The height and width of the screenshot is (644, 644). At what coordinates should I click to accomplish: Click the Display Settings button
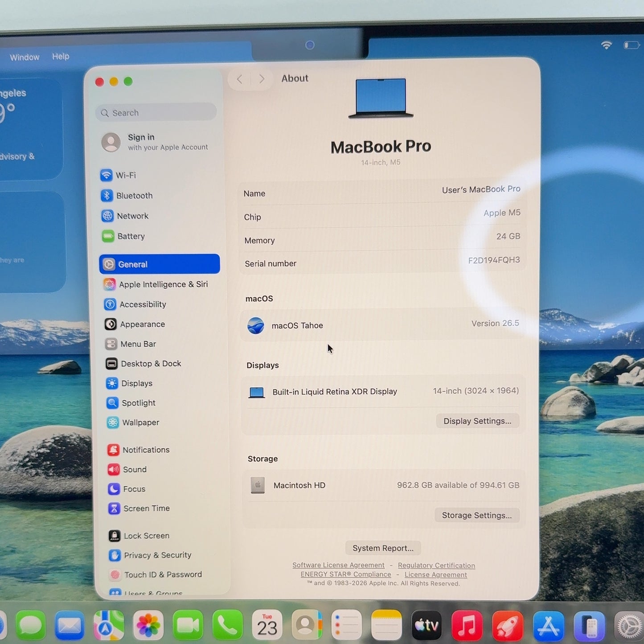point(477,421)
